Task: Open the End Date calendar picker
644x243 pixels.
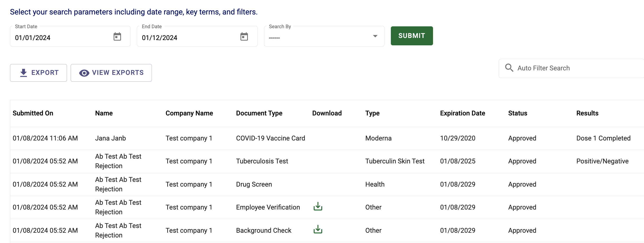Action: (x=244, y=37)
